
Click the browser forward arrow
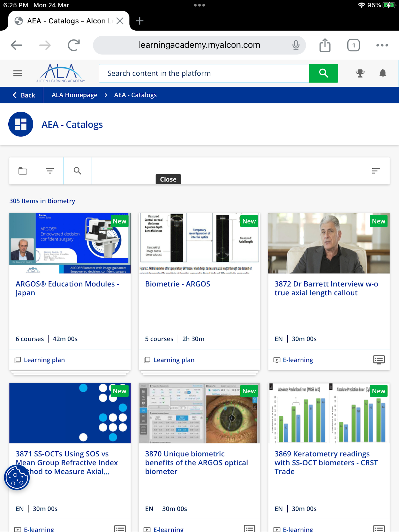coord(45,45)
